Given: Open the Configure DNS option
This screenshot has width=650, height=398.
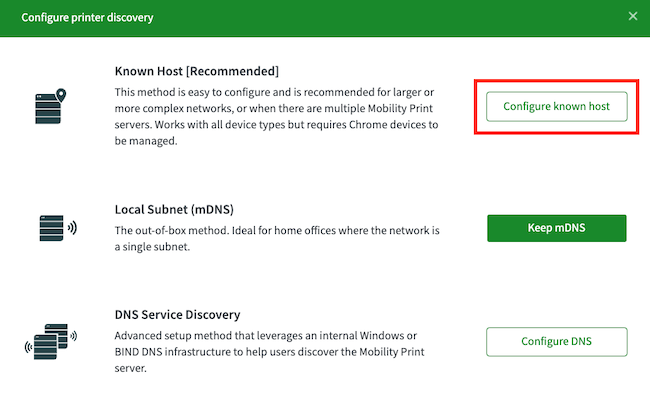Looking at the screenshot, I should tap(556, 342).
